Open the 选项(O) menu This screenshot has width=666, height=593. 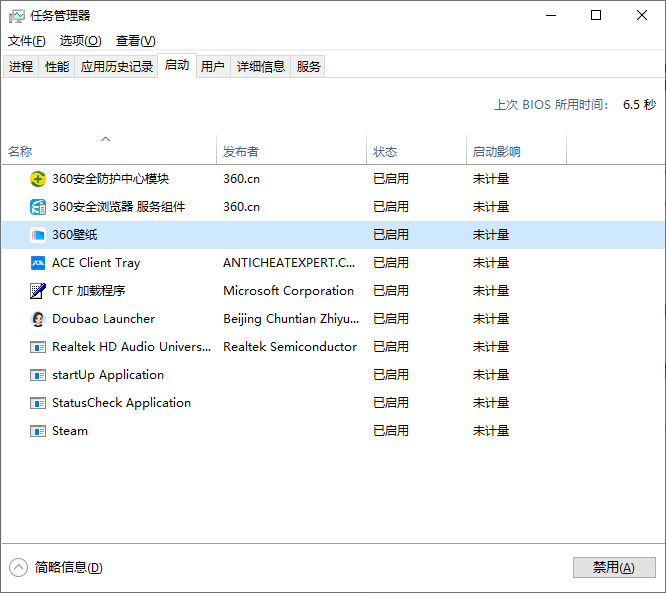click(81, 41)
